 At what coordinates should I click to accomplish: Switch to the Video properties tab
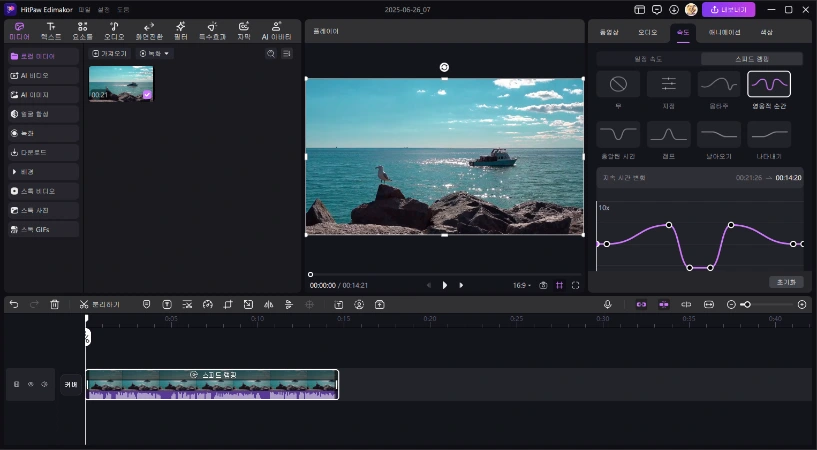click(609, 32)
